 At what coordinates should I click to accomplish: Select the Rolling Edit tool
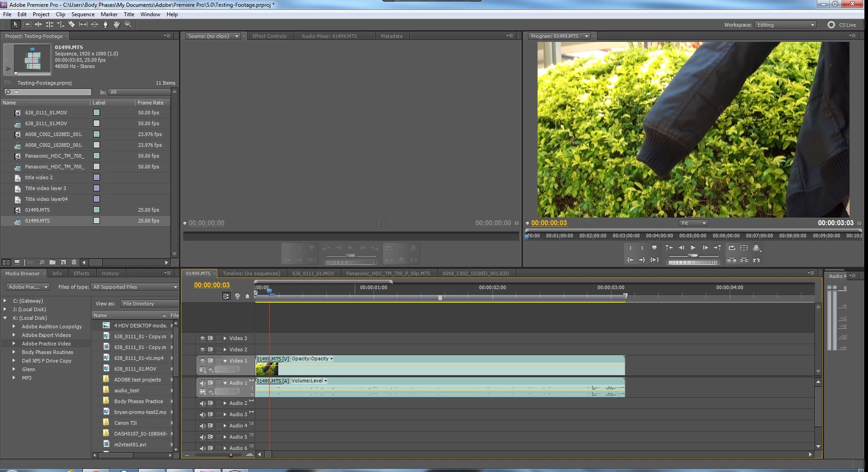pos(50,25)
